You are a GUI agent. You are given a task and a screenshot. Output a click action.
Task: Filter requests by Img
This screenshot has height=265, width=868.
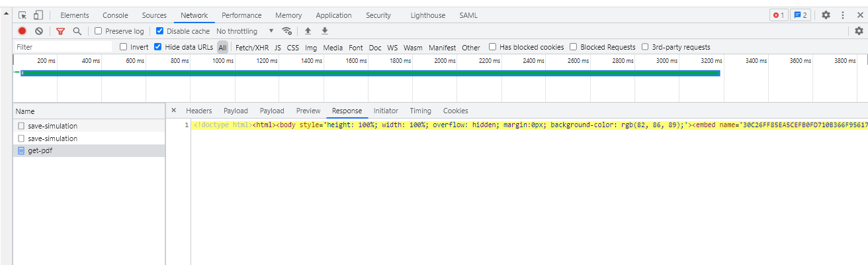click(x=311, y=47)
